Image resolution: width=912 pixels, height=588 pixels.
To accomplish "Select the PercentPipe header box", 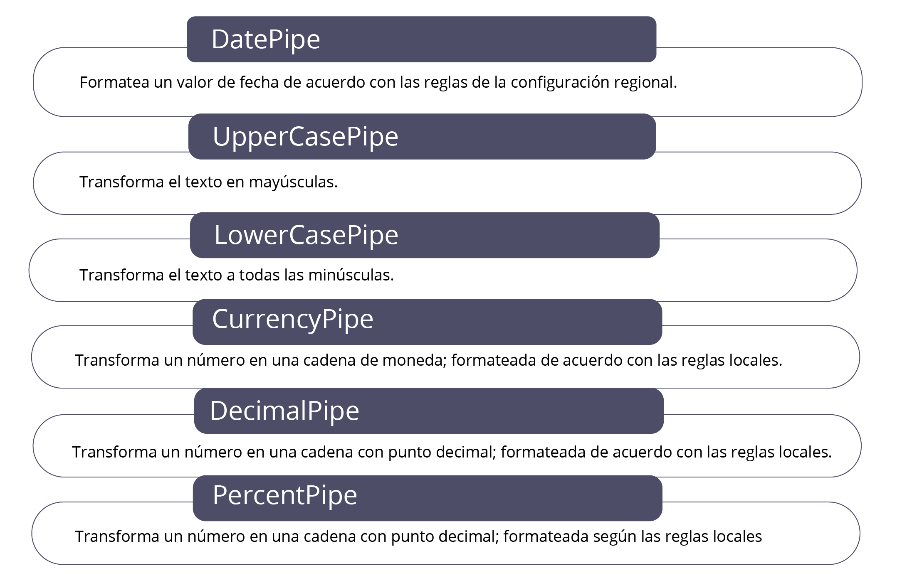I will pyautogui.click(x=428, y=498).
